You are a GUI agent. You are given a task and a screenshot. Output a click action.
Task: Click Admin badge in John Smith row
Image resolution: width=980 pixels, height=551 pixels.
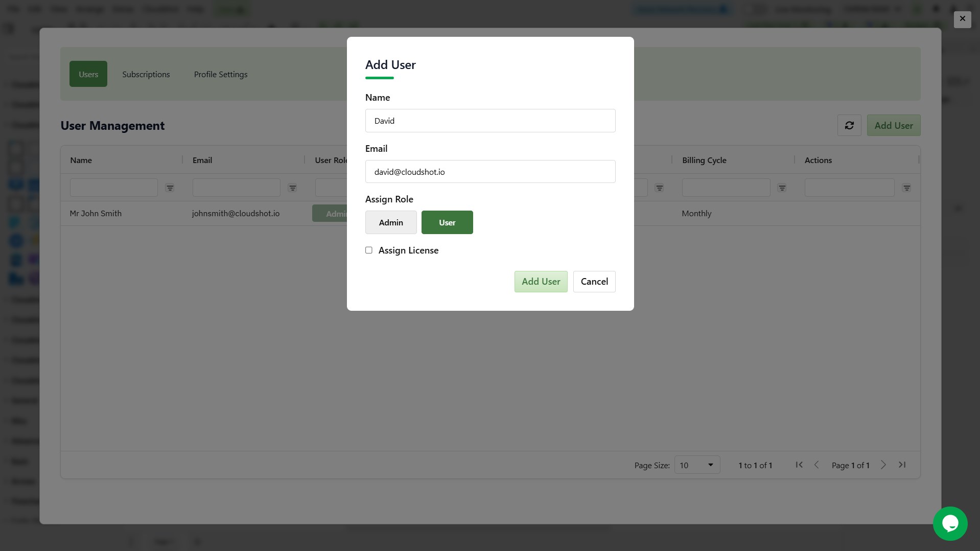(330, 213)
